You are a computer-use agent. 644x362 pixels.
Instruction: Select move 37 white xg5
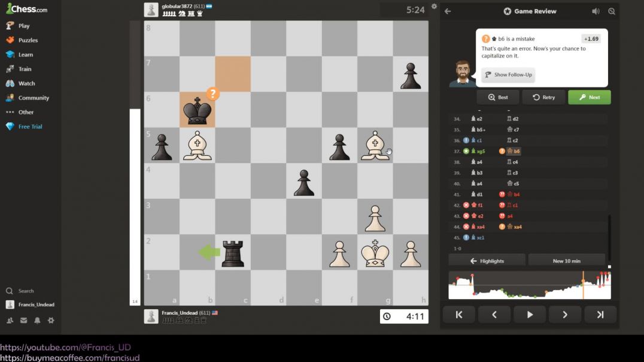tap(478, 151)
